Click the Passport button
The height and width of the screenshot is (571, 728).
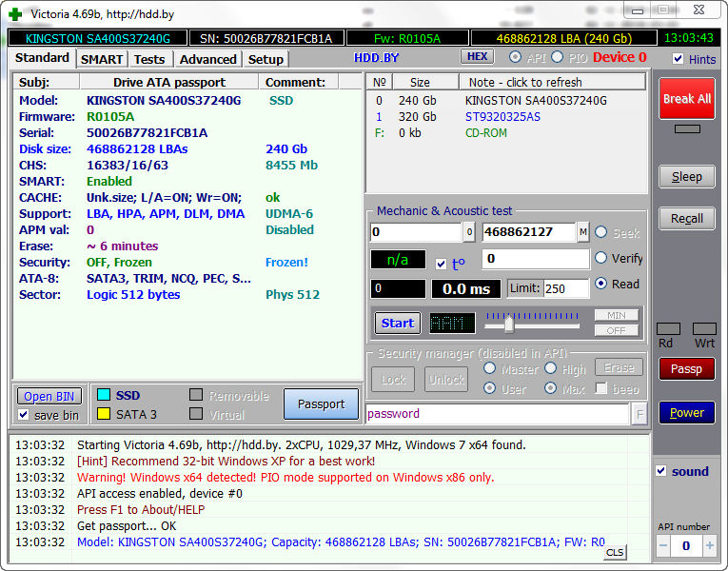pyautogui.click(x=322, y=404)
